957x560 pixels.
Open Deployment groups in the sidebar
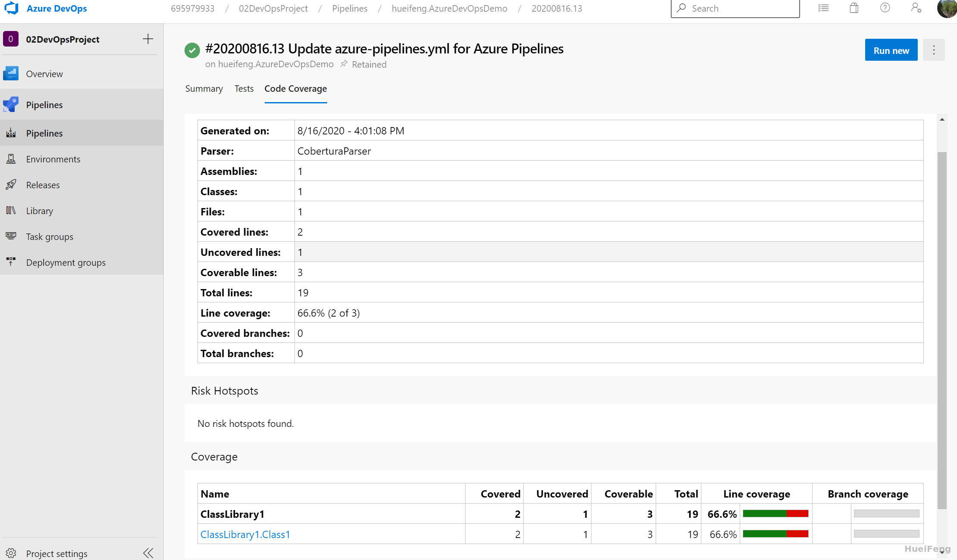66,262
